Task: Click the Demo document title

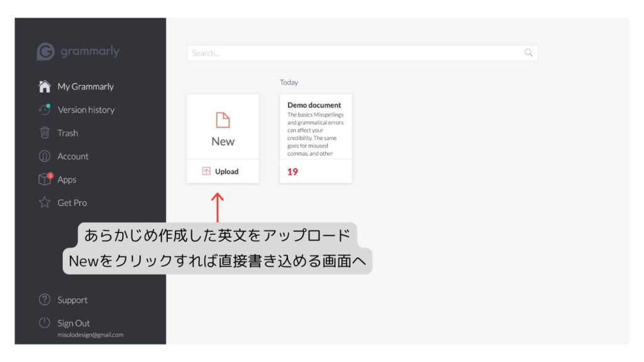Action: pos(314,105)
